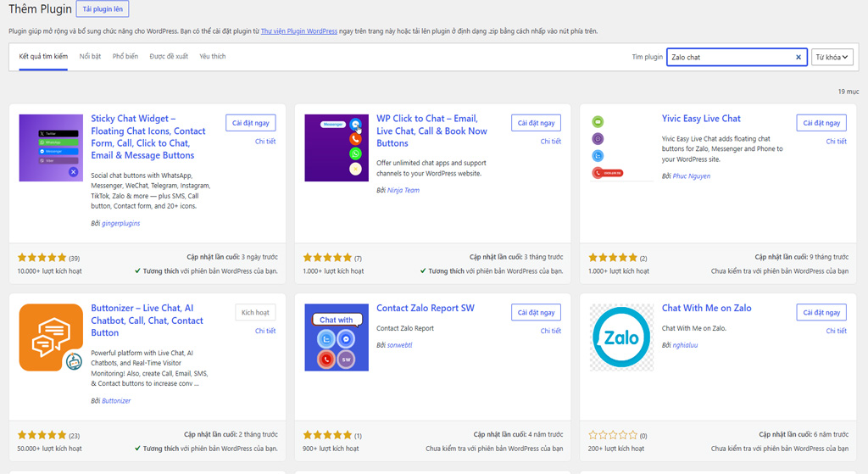The height and width of the screenshot is (474, 868).
Task: Open the orange Buttonizer plugin icon
Action: tap(51, 337)
